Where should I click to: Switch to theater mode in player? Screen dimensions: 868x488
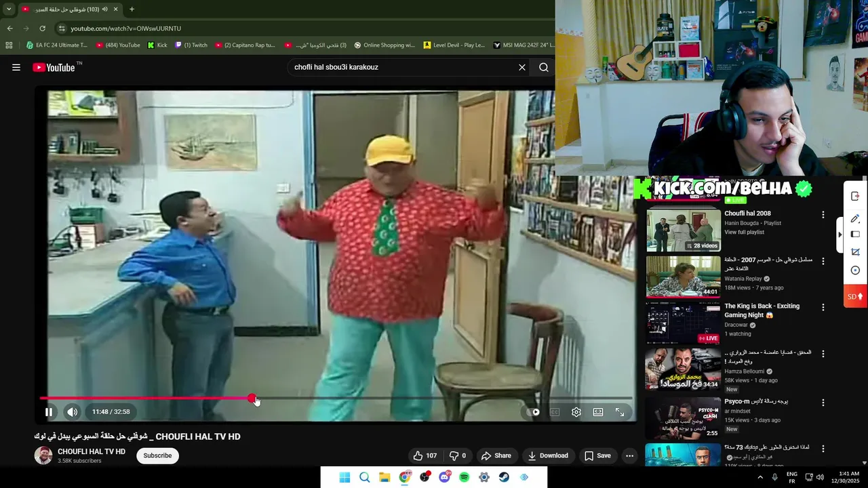coord(598,411)
